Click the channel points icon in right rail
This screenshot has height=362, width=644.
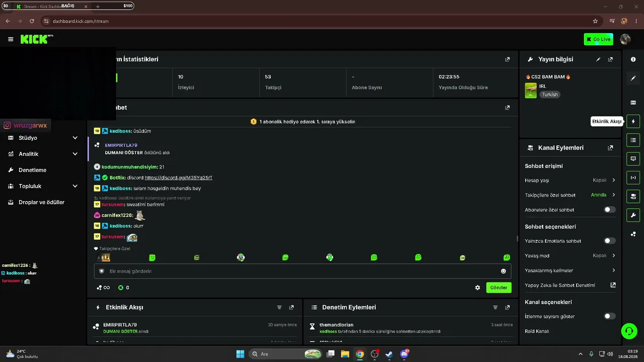633,234
